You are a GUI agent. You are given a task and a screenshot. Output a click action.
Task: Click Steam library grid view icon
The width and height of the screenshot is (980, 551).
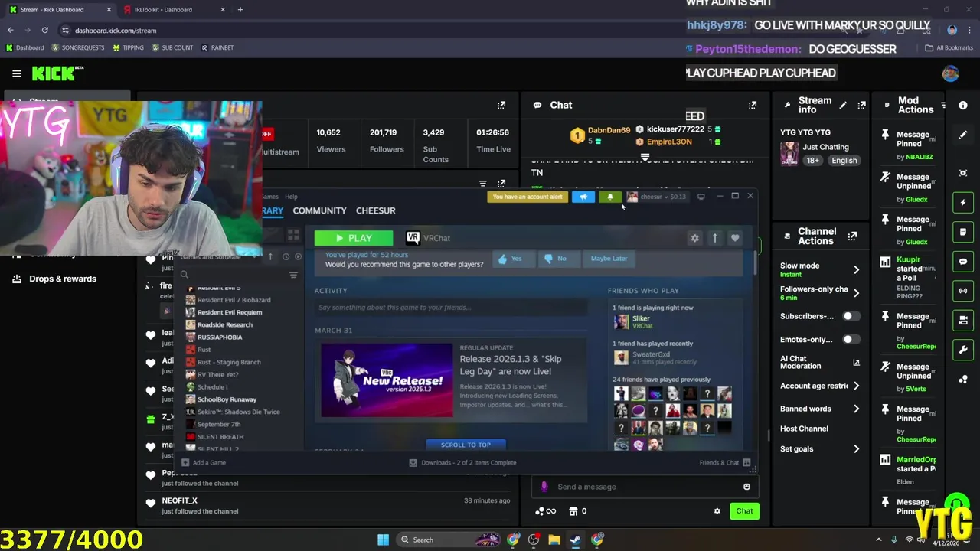click(293, 234)
